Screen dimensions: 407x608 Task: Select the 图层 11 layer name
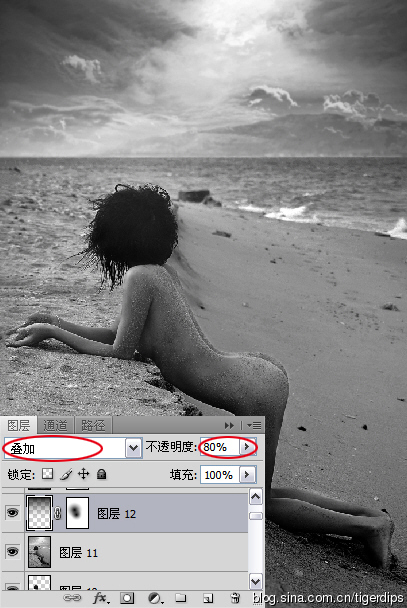(78, 553)
